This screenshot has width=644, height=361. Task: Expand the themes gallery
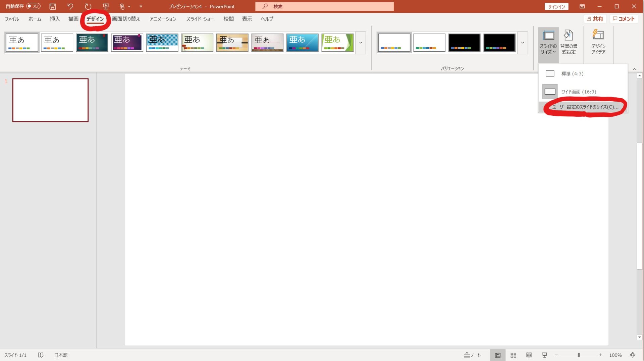(361, 43)
